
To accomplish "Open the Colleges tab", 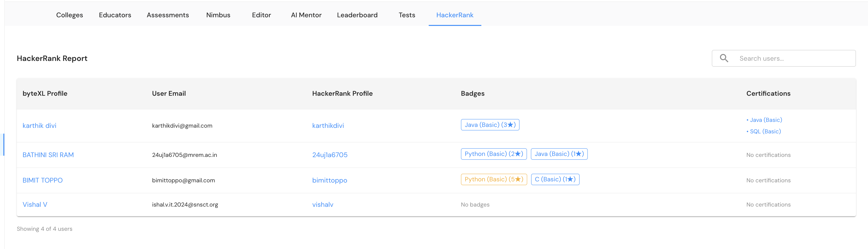I will (x=69, y=15).
